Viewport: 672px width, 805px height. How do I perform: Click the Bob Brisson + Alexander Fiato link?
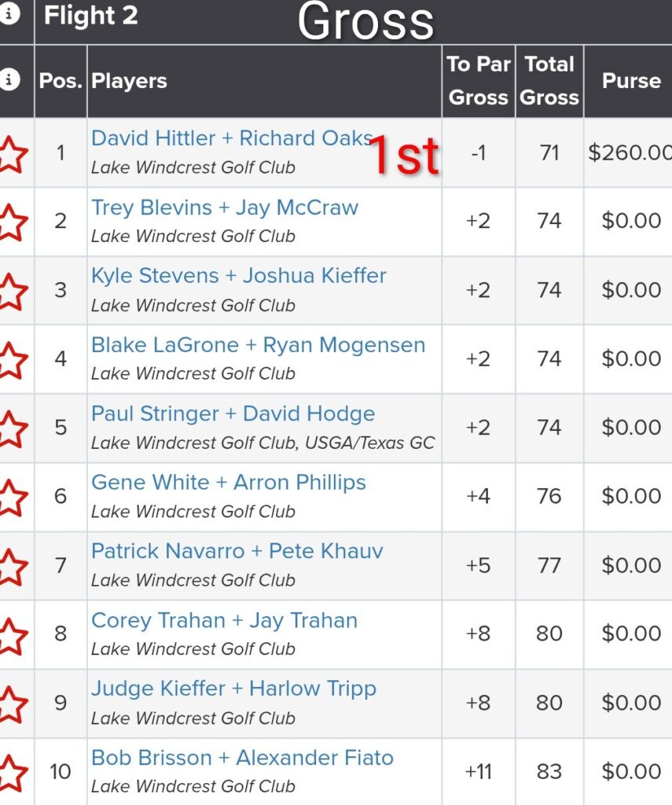[x=242, y=758]
